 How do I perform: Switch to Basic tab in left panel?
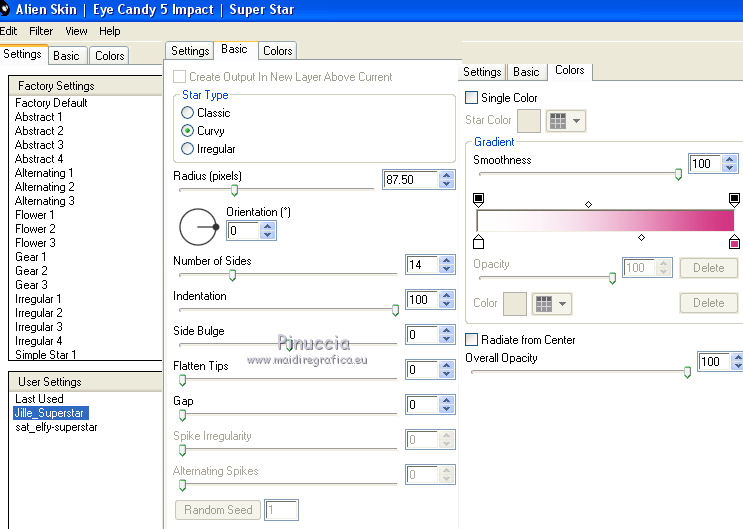tap(66, 56)
